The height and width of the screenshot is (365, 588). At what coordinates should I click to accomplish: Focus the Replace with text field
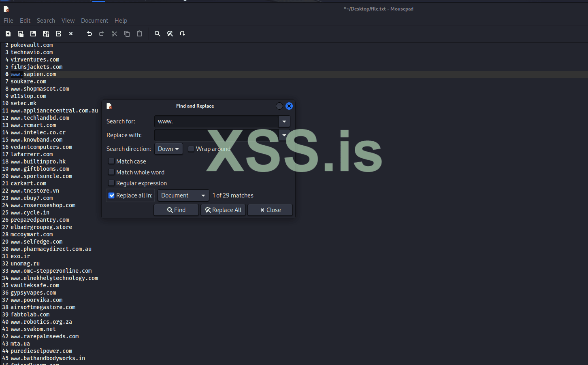[x=217, y=135]
